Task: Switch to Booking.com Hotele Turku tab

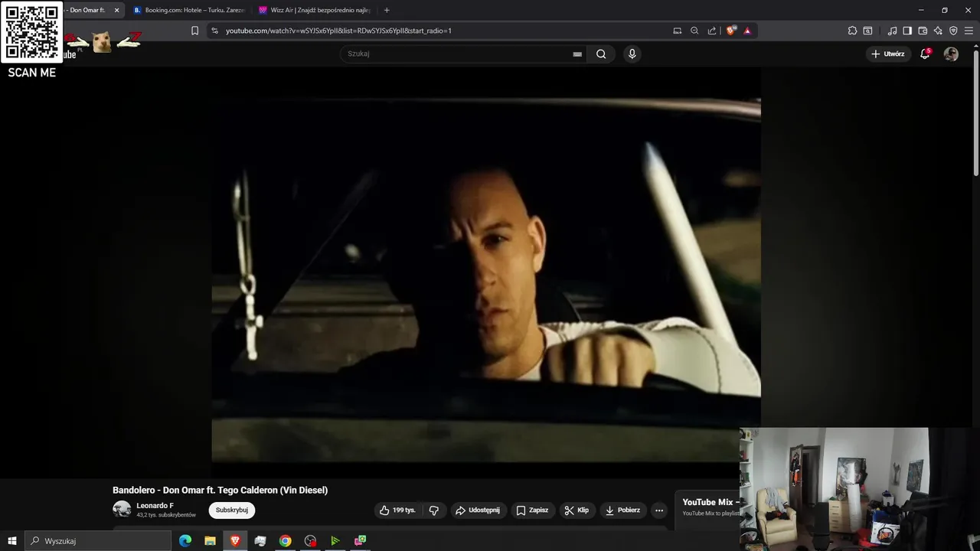Action: point(189,10)
